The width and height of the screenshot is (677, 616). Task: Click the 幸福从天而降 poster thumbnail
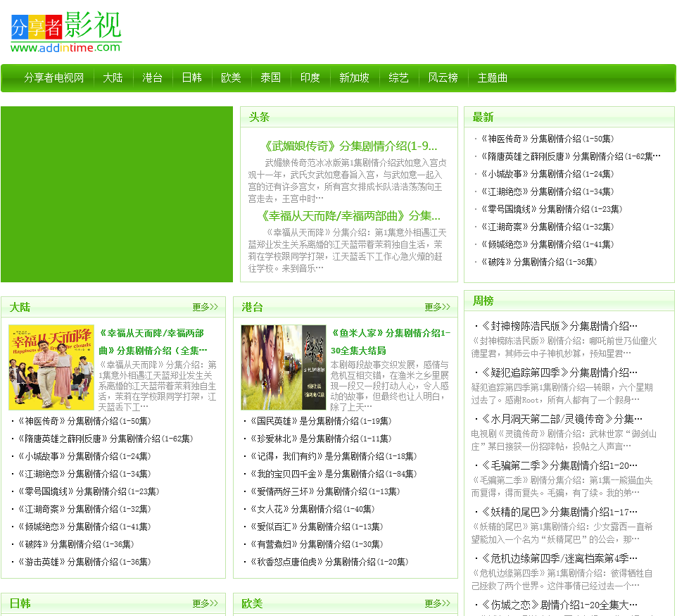[x=51, y=367]
